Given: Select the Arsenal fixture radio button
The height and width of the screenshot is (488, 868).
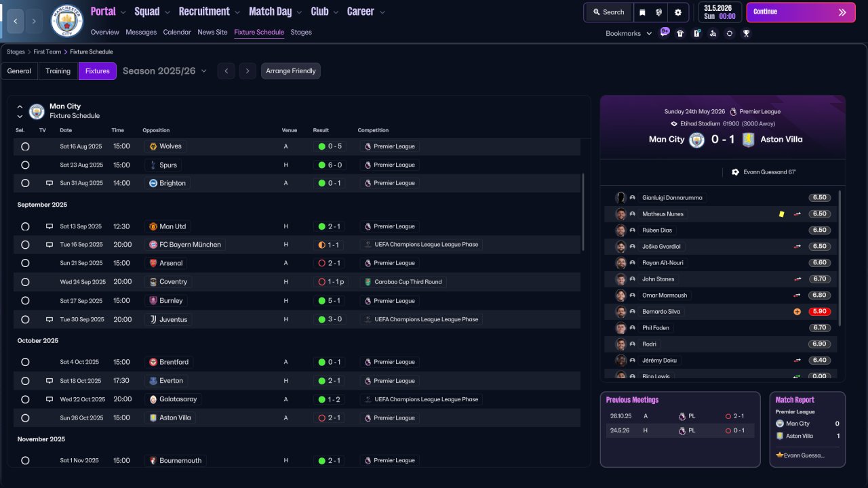Looking at the screenshot, I should [x=25, y=263].
